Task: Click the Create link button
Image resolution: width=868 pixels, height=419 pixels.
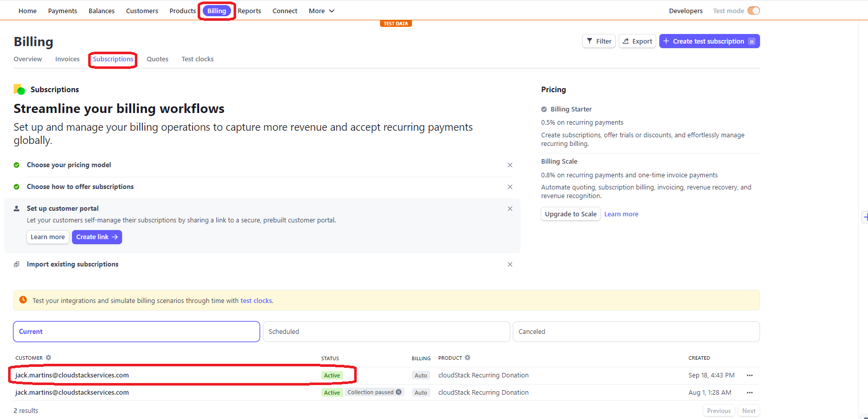Action: click(x=97, y=237)
